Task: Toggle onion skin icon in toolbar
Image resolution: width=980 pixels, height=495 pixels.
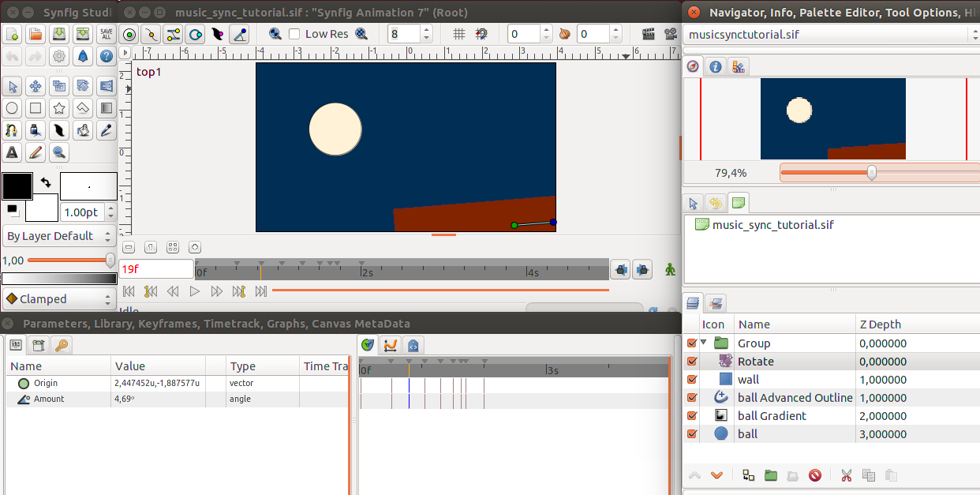Action: [x=565, y=34]
